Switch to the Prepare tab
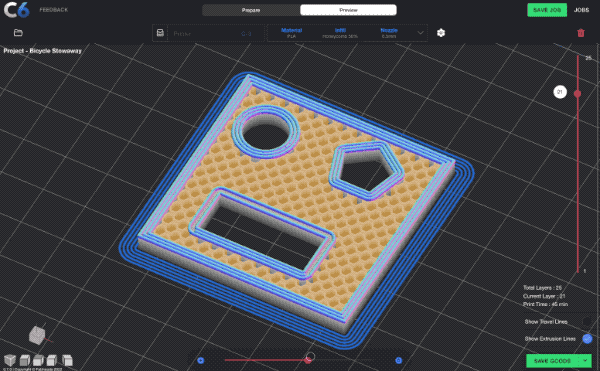 251,10
